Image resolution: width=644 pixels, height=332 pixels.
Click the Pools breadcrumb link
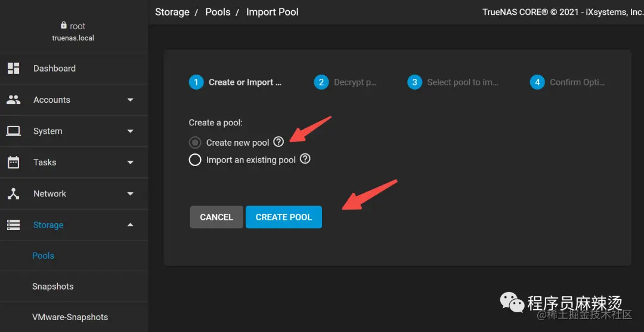[x=218, y=12]
